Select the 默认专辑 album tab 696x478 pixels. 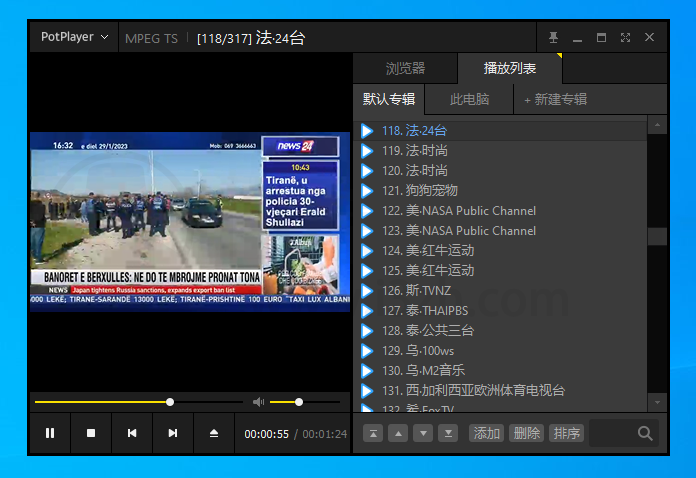coord(389,99)
